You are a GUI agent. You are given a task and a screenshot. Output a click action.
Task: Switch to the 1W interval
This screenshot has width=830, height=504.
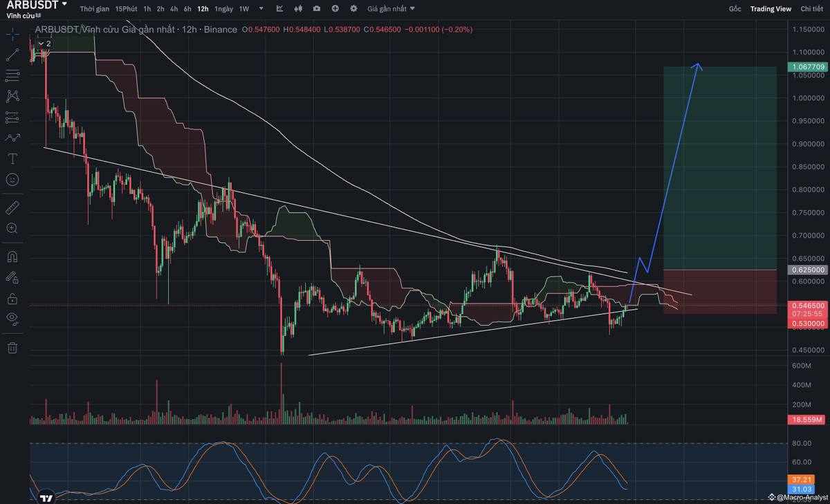244,9
